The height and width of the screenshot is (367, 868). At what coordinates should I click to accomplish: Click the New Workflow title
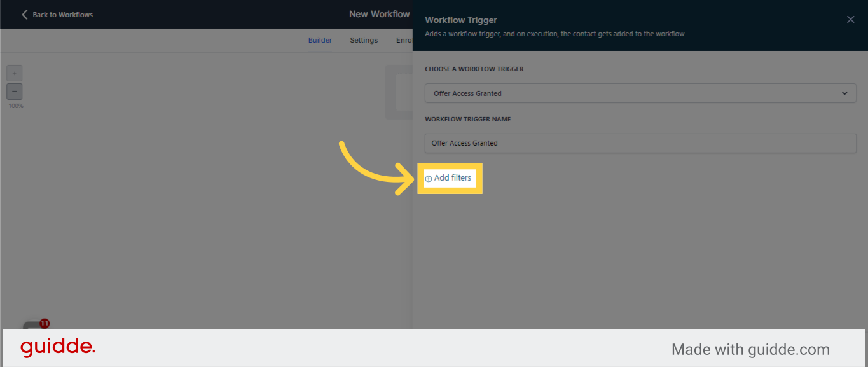[380, 14]
